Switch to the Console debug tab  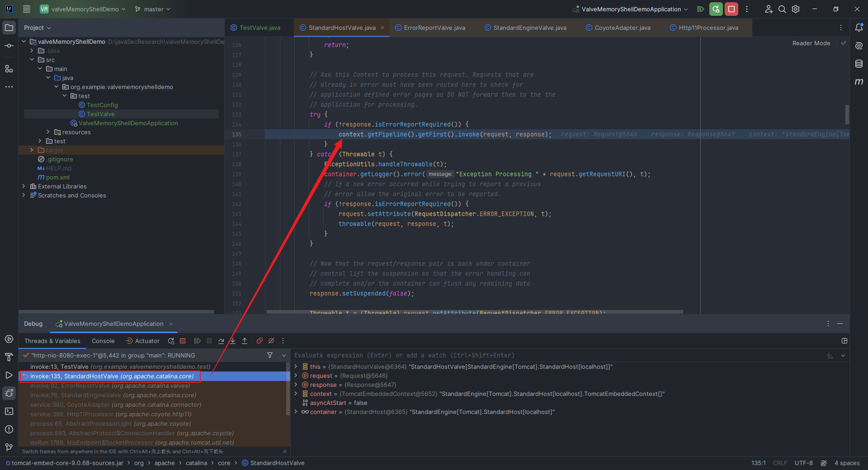tap(103, 341)
